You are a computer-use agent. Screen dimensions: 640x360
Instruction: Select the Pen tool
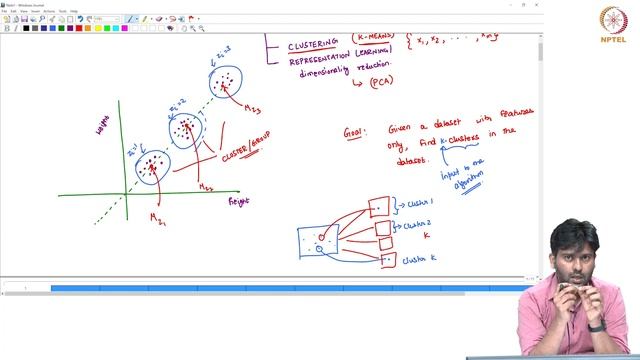[129, 19]
